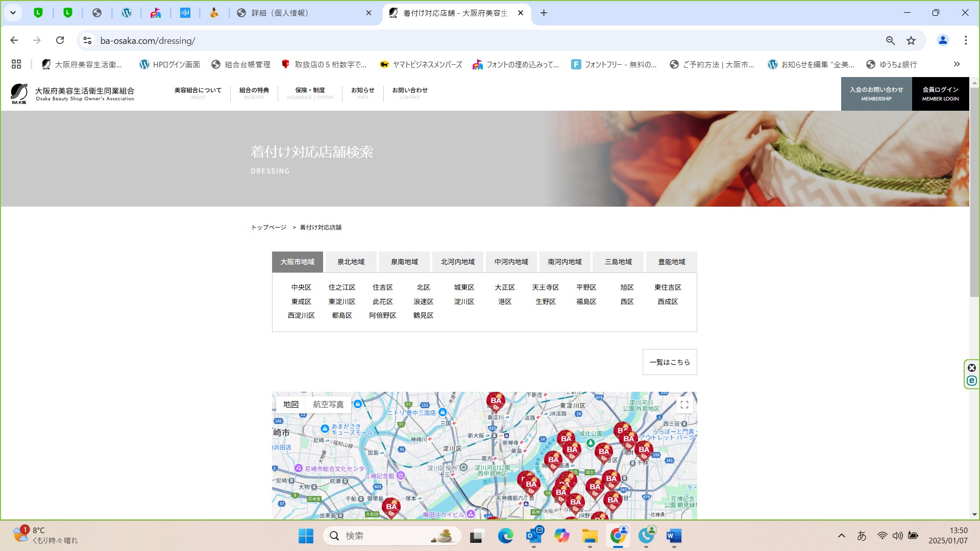
Task: Show hidden system tray icons
Action: tap(841, 536)
